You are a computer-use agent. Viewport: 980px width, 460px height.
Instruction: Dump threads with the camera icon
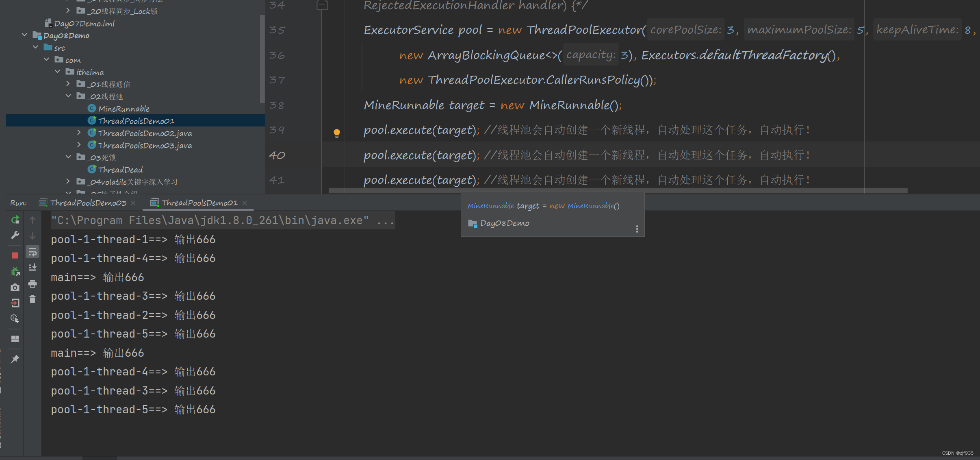(x=15, y=287)
